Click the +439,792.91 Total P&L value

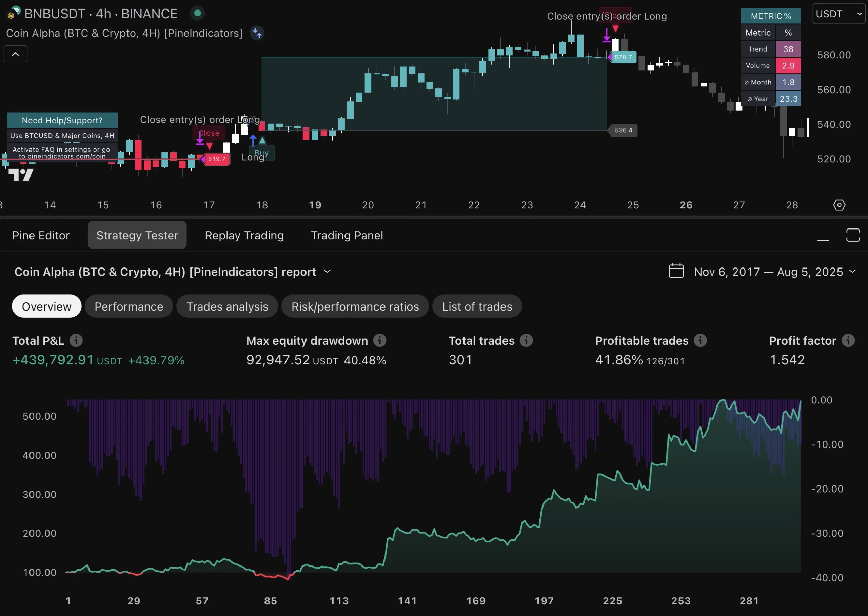pos(53,360)
